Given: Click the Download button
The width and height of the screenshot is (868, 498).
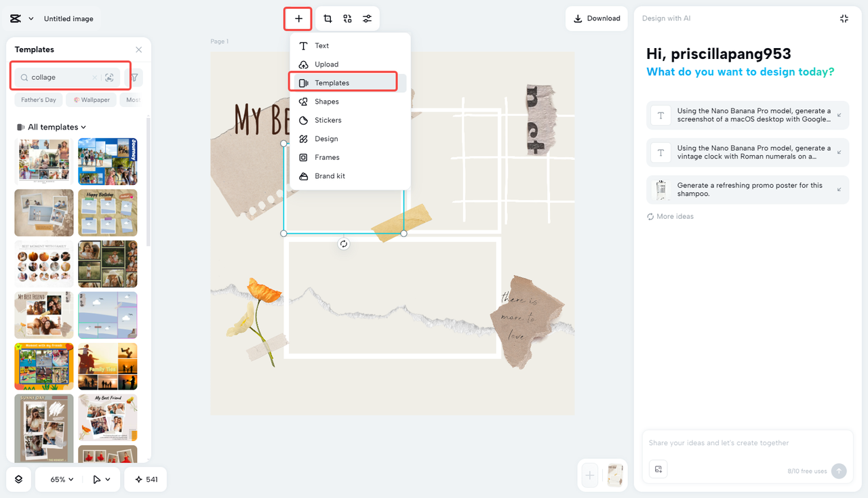Looking at the screenshot, I should (x=597, y=19).
